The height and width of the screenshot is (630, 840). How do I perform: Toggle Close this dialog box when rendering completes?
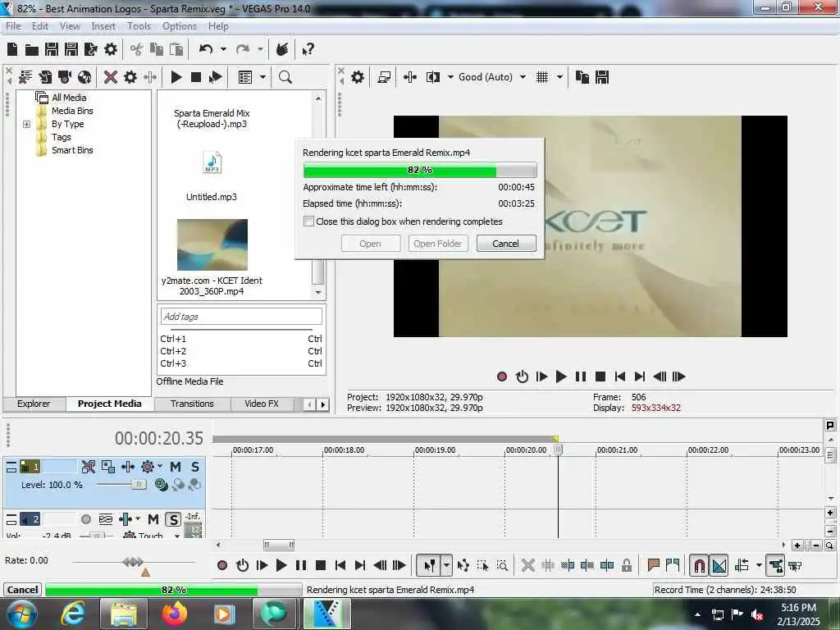pos(308,221)
